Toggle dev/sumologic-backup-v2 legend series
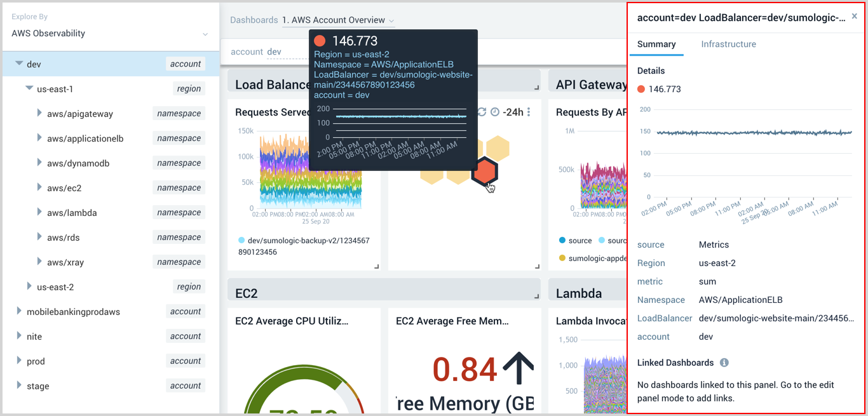This screenshot has width=868, height=416. pyautogui.click(x=241, y=241)
